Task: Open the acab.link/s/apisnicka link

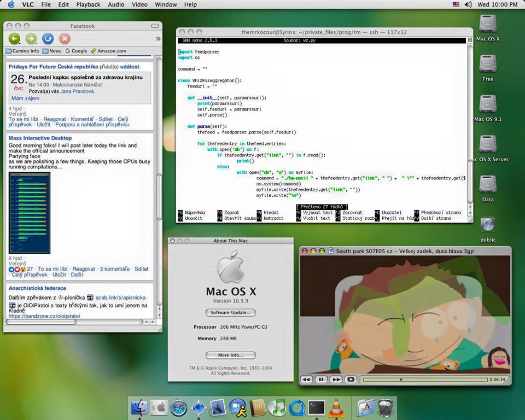Action: [x=120, y=297]
